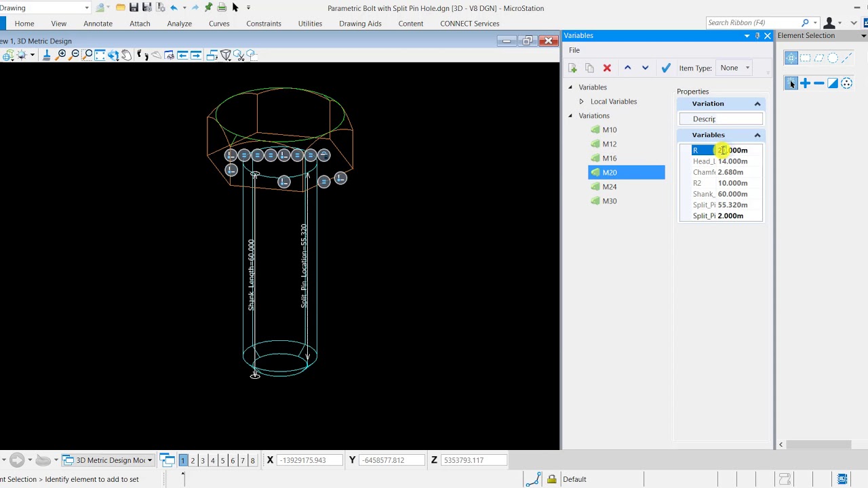Apply variation with the blue checkmark icon
The width and height of the screenshot is (868, 488).
(666, 68)
